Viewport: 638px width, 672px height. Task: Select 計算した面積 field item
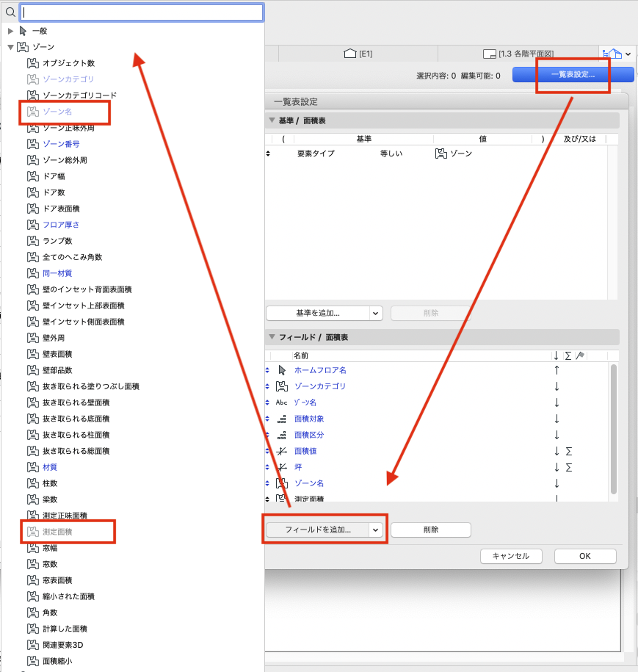pyautogui.click(x=65, y=629)
